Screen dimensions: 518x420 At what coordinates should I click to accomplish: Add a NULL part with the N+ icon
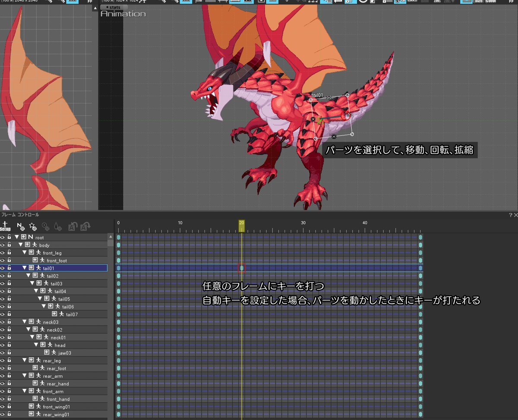20,226
